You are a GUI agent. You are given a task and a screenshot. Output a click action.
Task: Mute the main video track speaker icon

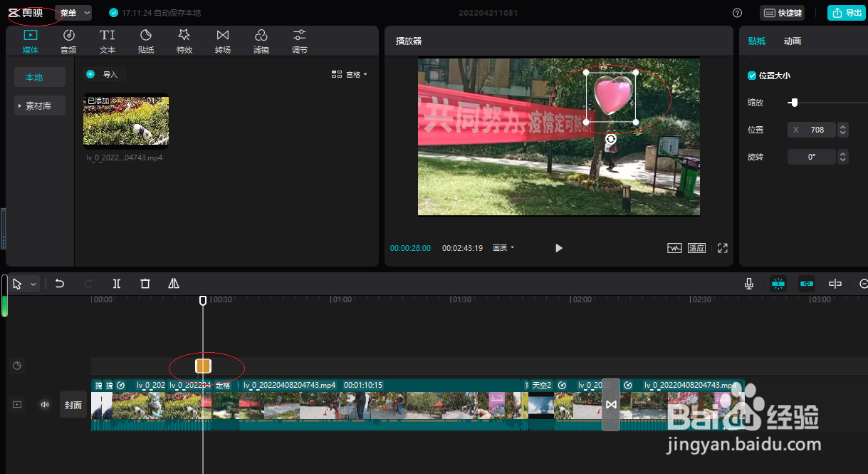(45, 404)
